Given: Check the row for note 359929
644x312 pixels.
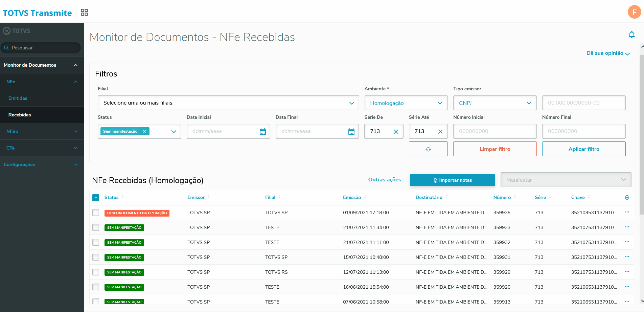Looking at the screenshot, I should (96, 272).
